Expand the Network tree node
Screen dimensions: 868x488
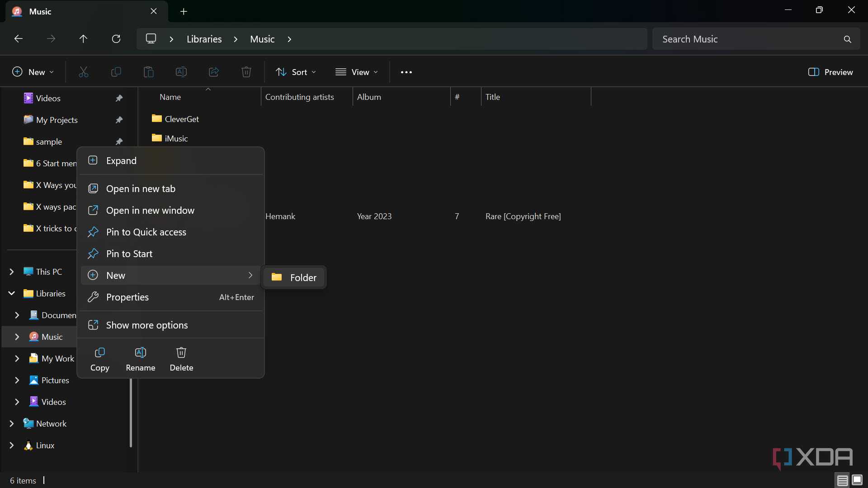[12, 423]
